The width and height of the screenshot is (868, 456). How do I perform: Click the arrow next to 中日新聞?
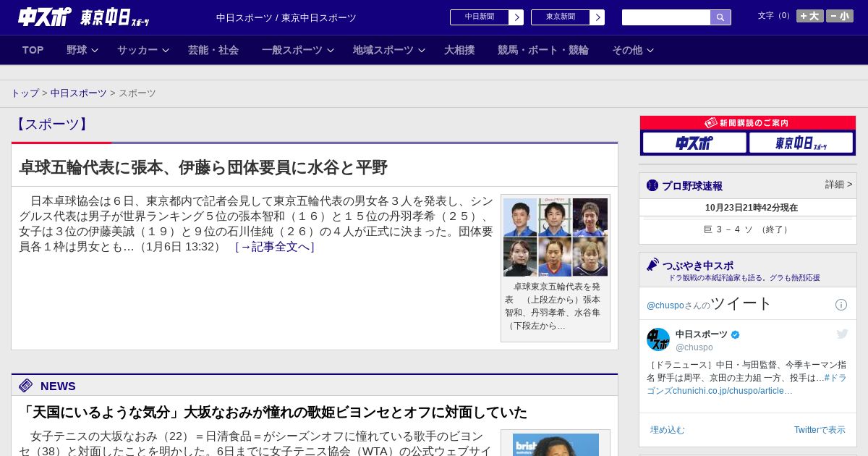[516, 17]
